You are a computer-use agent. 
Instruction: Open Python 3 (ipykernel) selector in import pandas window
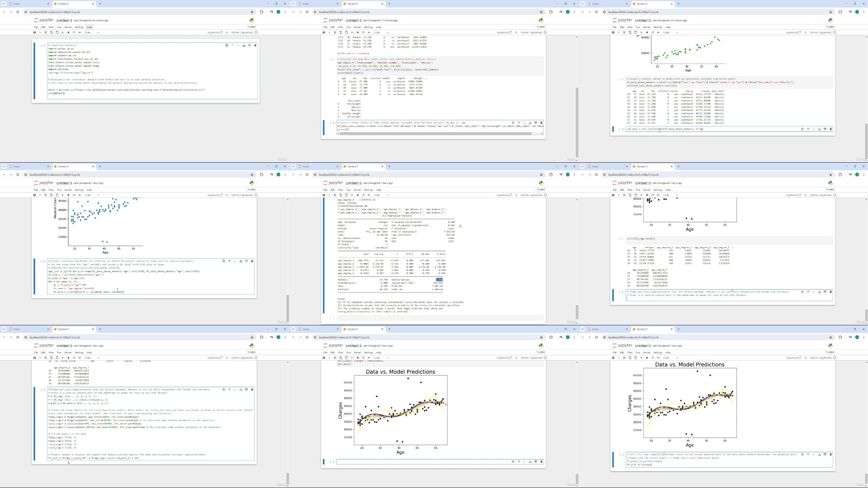point(242,32)
